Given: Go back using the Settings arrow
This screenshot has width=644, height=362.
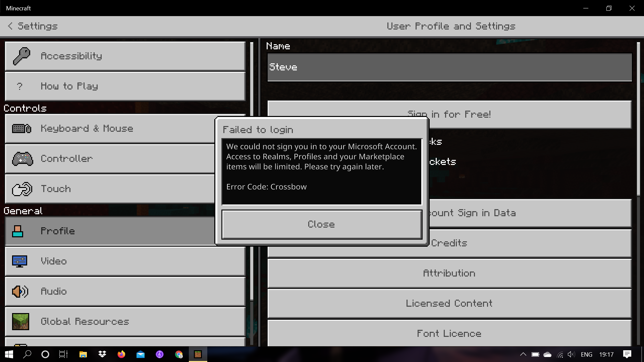Looking at the screenshot, I should 10,26.
